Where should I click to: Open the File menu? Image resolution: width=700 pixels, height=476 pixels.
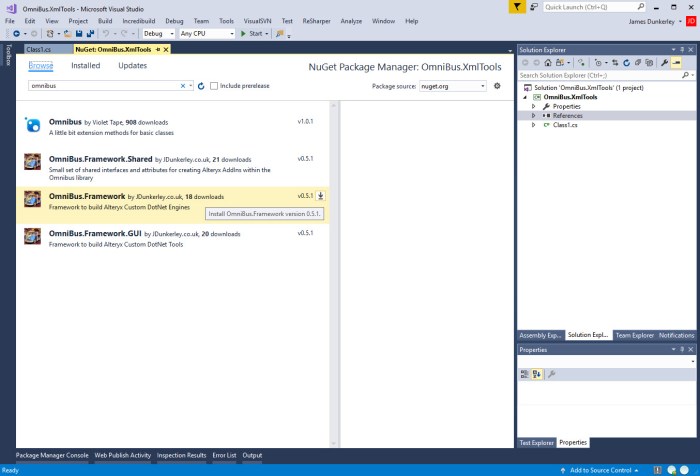(10, 21)
